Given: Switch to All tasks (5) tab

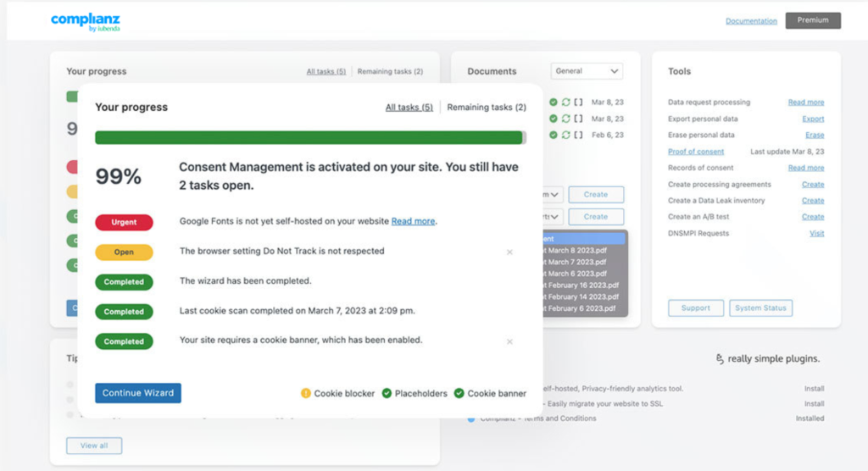Looking at the screenshot, I should [x=409, y=108].
